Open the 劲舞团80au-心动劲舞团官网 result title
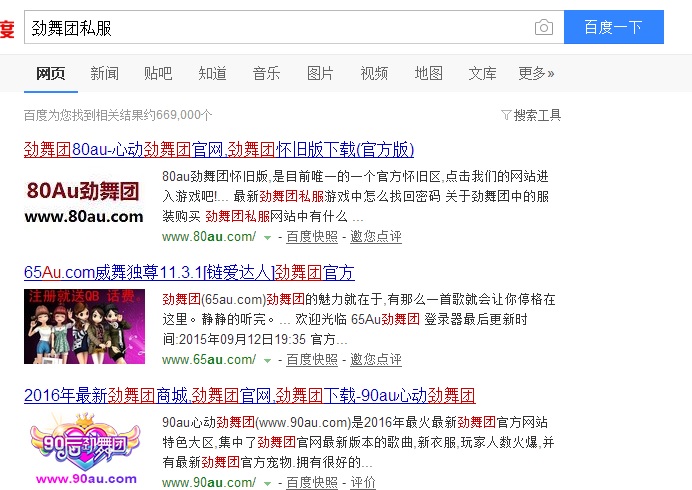Viewport: 692px width, 490px height. pyautogui.click(x=219, y=150)
